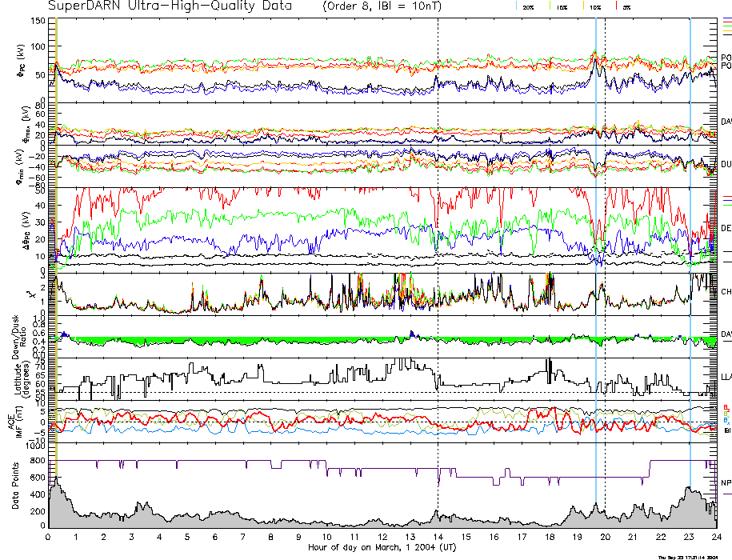The width and height of the screenshot is (732, 560).
Task: Click the x-axis tick label '16'
Action: coord(494,537)
